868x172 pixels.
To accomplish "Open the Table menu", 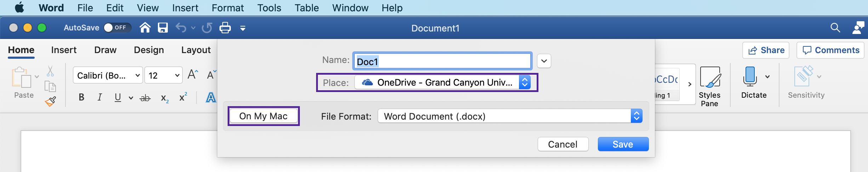I will click(x=307, y=8).
